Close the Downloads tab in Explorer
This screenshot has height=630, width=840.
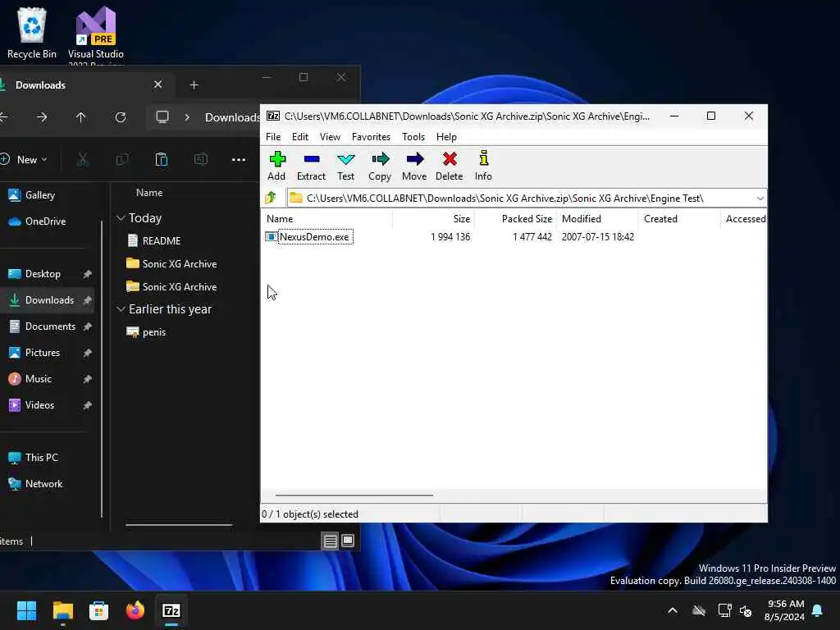157,84
